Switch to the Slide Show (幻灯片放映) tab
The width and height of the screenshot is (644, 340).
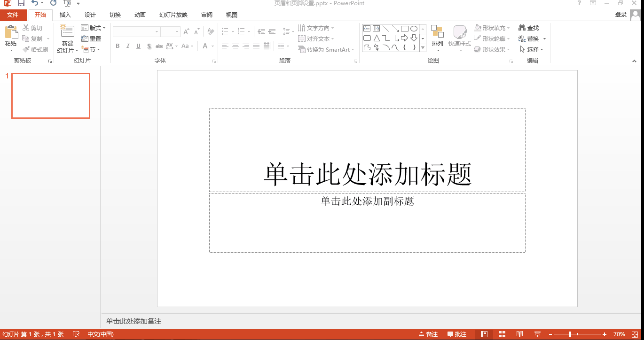pos(173,15)
